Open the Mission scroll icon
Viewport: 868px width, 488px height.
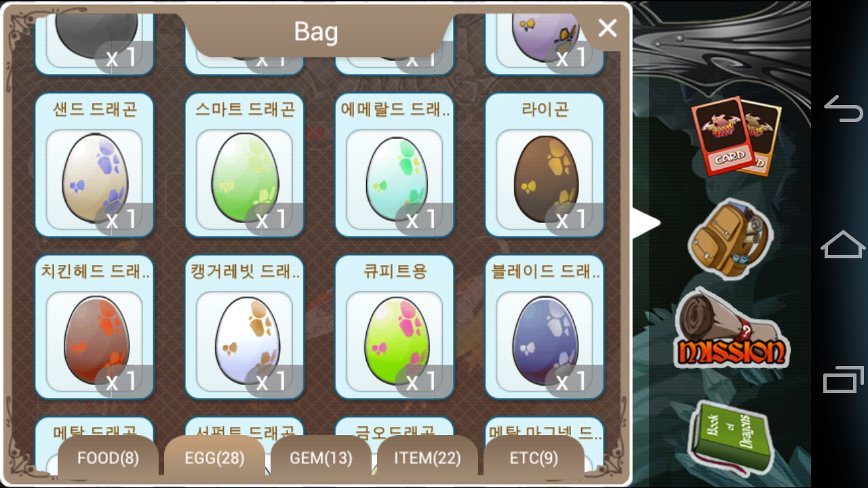(x=732, y=329)
